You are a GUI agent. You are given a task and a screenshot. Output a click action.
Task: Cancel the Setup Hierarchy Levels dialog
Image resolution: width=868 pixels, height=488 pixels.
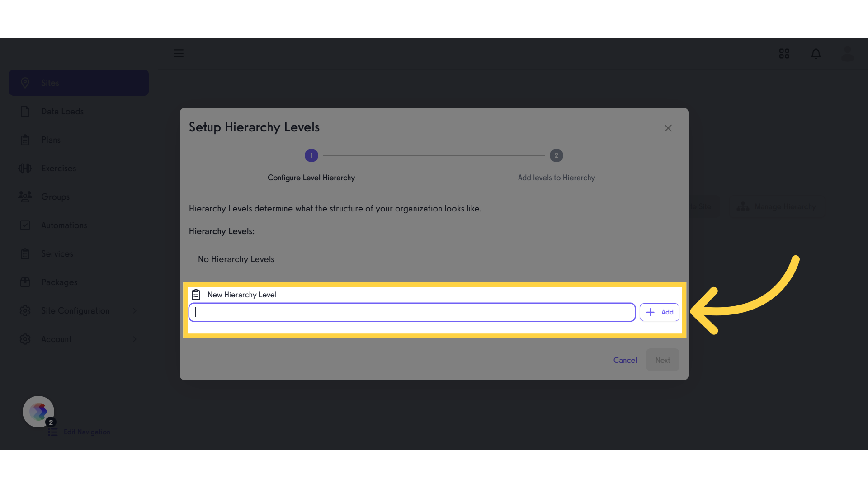click(x=625, y=360)
